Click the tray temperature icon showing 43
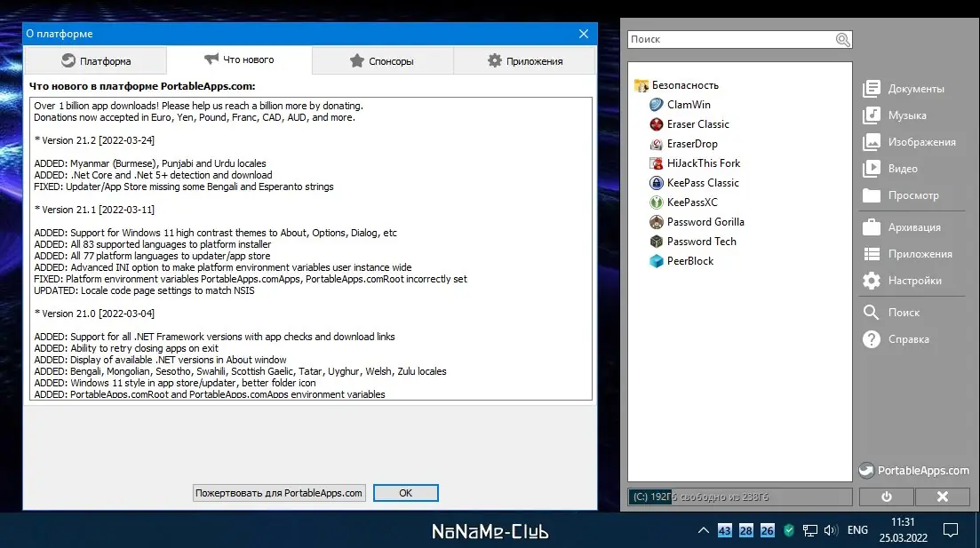This screenshot has height=548, width=980. click(x=724, y=530)
